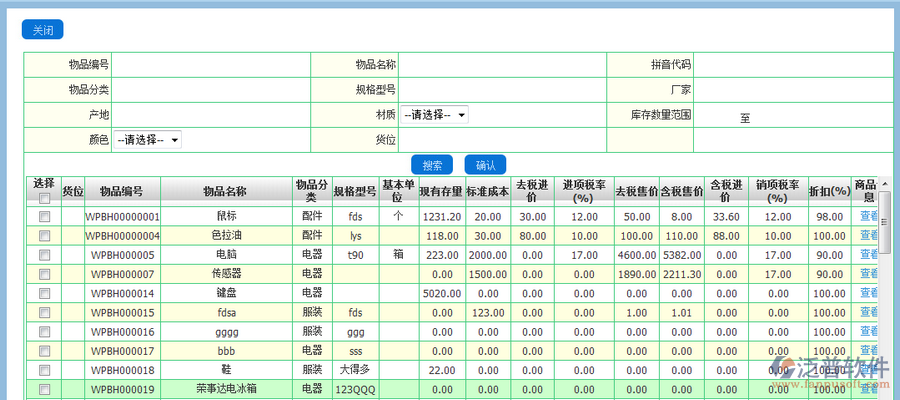Screen dimensions: 900x400
Task: Click the 物品名称 text field
Action: click(502, 64)
